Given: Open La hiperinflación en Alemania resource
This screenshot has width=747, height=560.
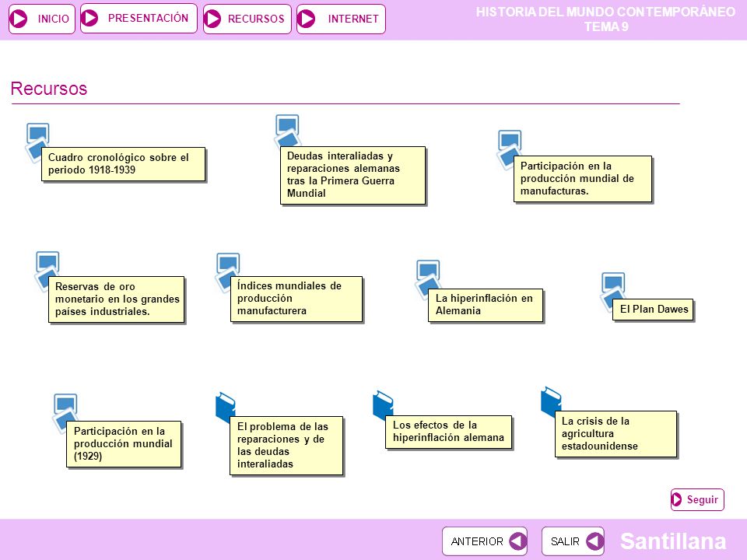Looking at the screenshot, I should pyautogui.click(x=486, y=305).
